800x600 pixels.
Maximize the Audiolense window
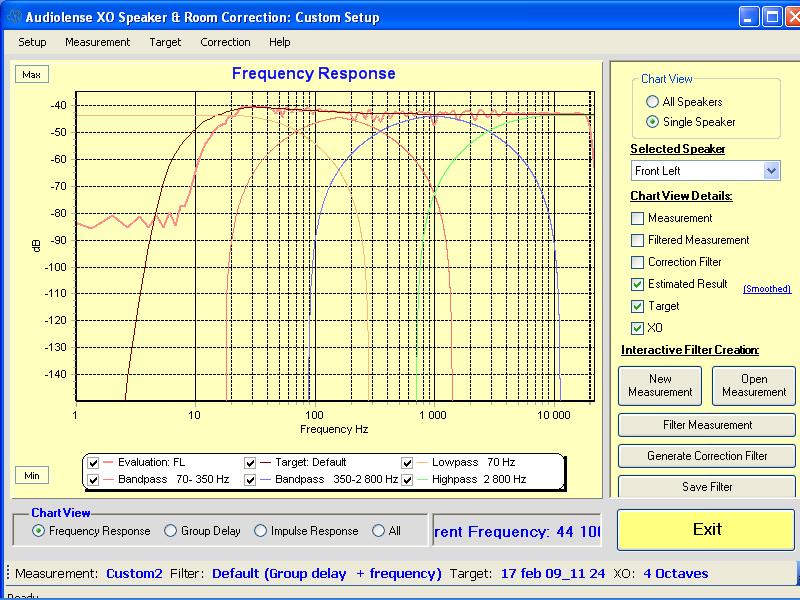coord(771,18)
